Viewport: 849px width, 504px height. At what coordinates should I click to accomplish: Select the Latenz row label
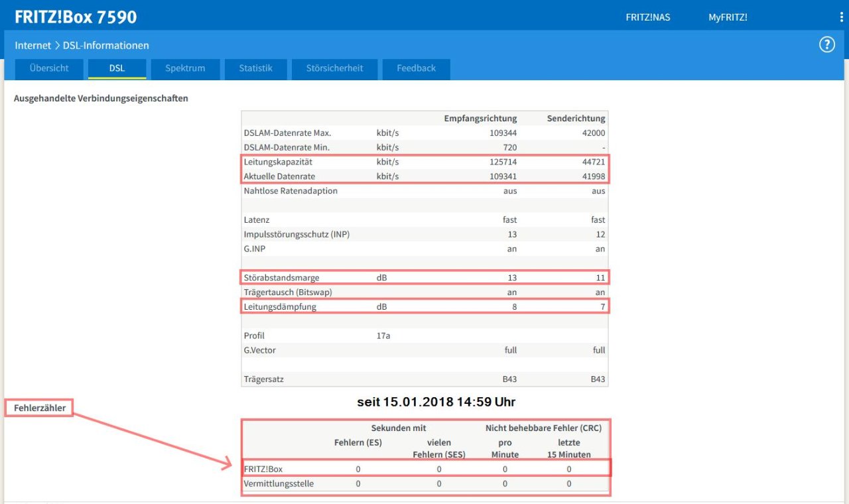[x=257, y=220]
